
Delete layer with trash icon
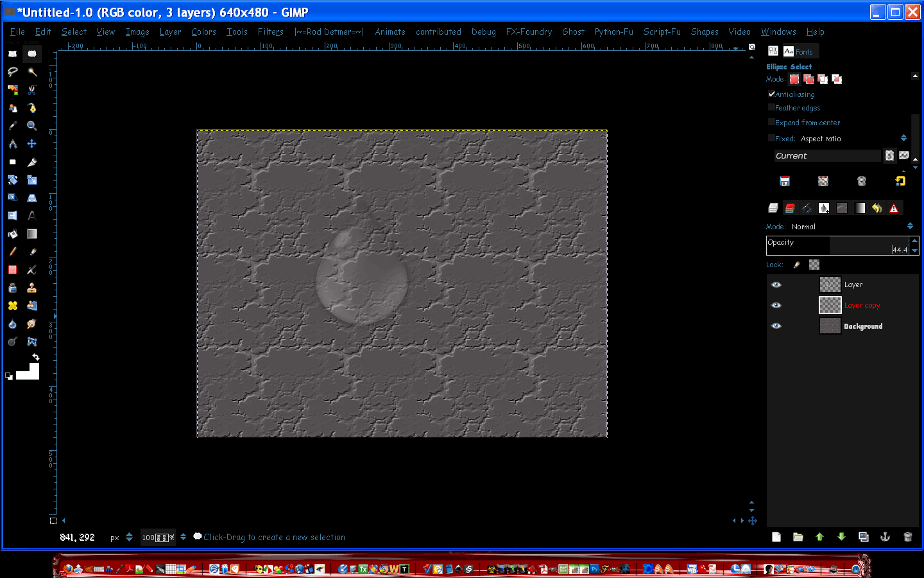point(907,537)
